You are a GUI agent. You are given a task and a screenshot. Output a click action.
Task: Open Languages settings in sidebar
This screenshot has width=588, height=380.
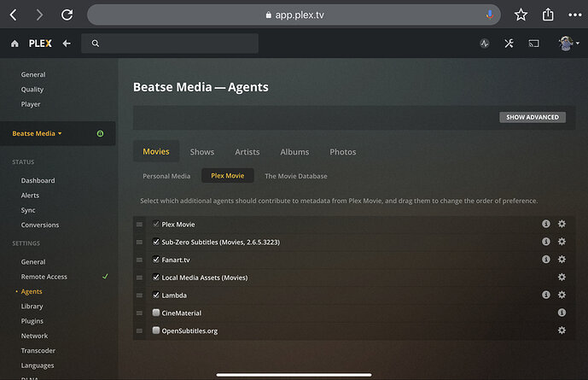[x=38, y=365]
